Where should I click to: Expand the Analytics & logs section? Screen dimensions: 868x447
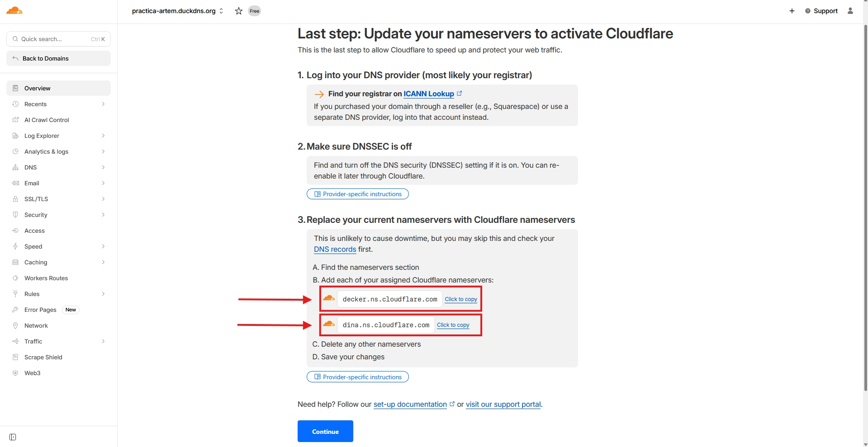click(x=58, y=151)
